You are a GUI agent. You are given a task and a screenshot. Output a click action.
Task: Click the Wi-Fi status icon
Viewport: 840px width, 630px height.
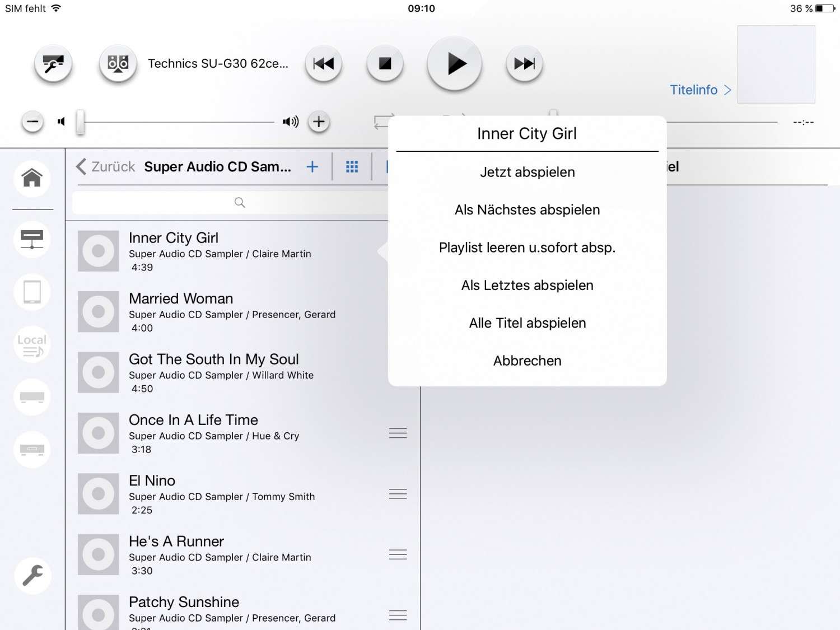55,8
